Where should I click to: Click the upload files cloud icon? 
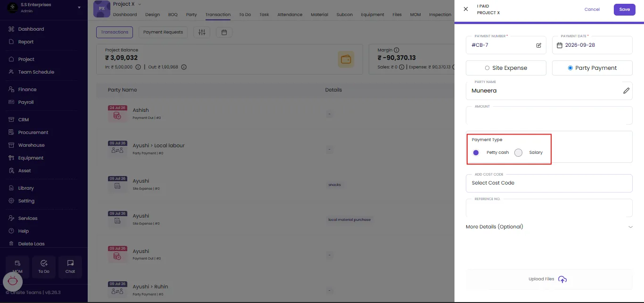click(x=562, y=279)
